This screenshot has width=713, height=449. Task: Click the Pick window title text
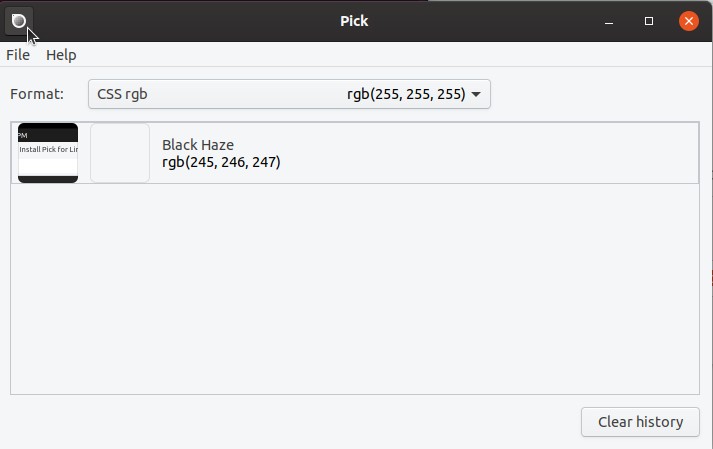point(354,21)
